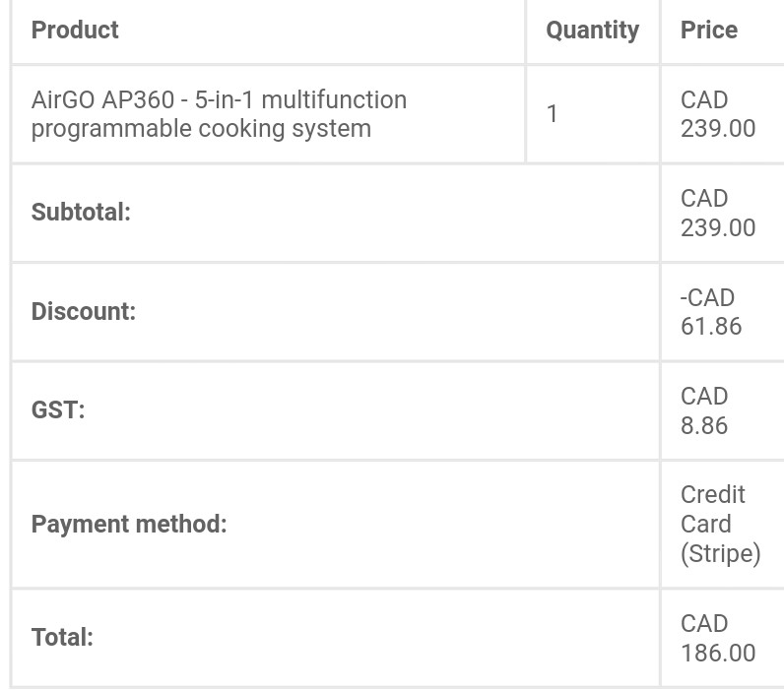Click 'programmable cooking system' text line
This screenshot has width=784, height=690.
tap(202, 129)
